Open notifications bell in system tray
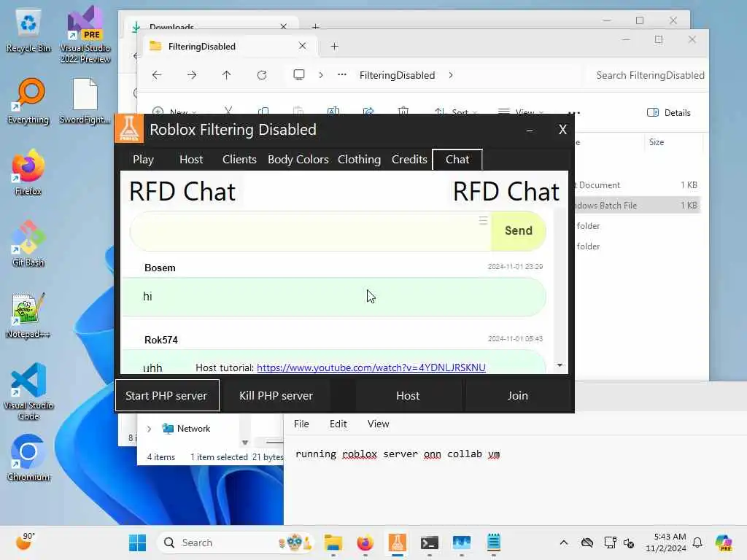 [697, 542]
